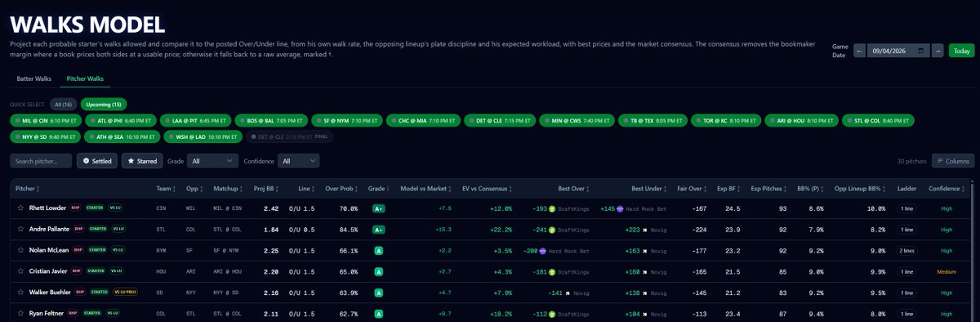Image resolution: width=980 pixels, height=322 pixels.
Task: Star the Cristian Javier row
Action: pos(20,271)
